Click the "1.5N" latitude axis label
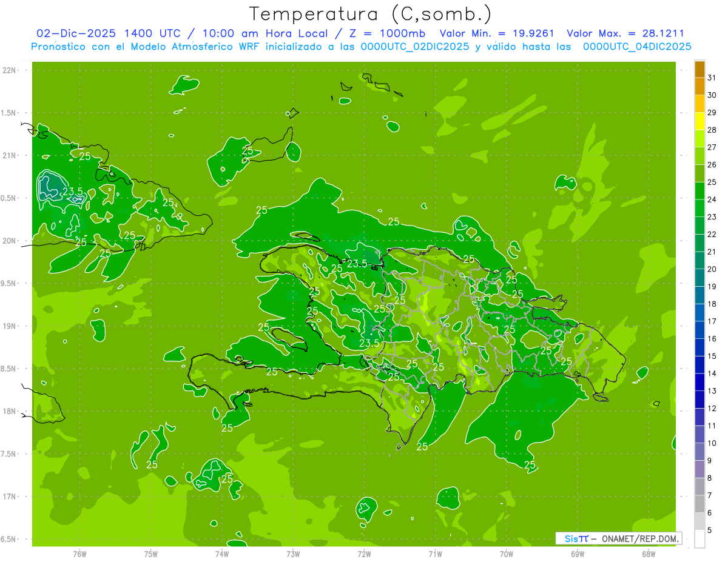Viewport: 728px width, 562px height. pos(8,113)
